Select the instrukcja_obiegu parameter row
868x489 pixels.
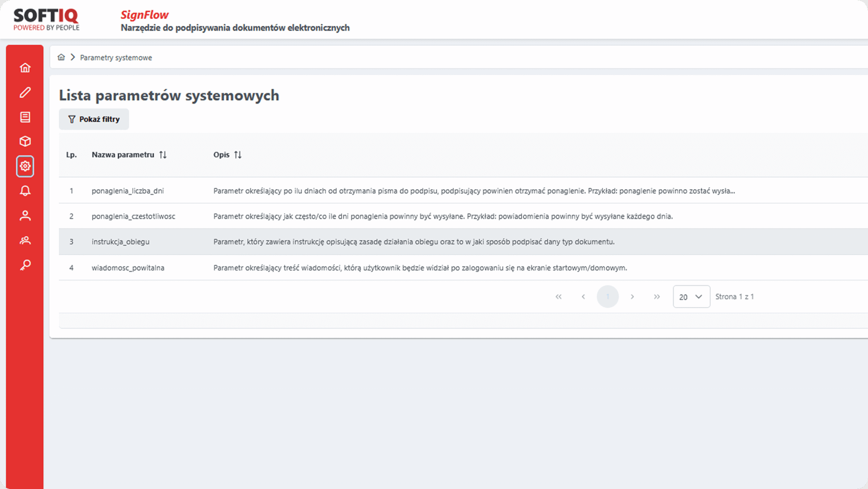point(120,242)
